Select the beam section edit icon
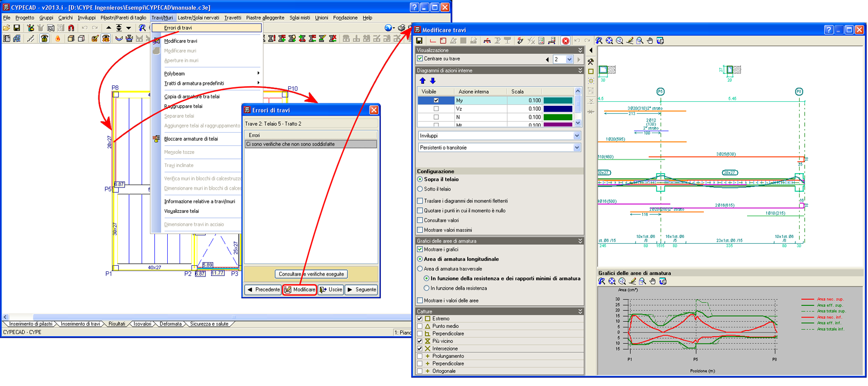Viewport: 868px width, 386px height. click(x=487, y=41)
